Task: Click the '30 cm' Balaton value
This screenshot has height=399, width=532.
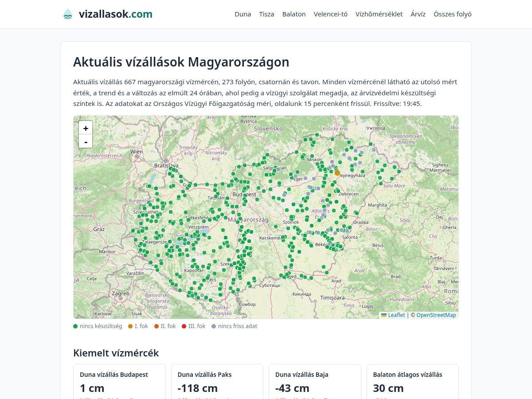Action: coord(388,388)
